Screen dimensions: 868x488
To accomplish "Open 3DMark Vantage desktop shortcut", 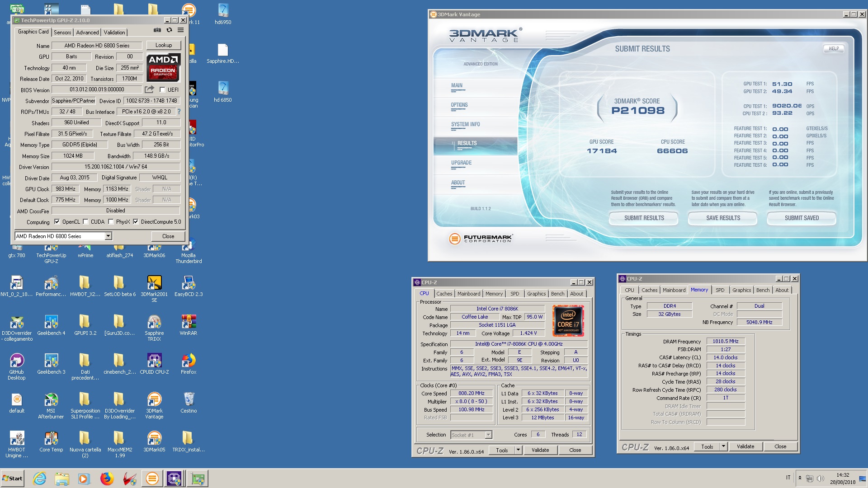I will 154,405.
